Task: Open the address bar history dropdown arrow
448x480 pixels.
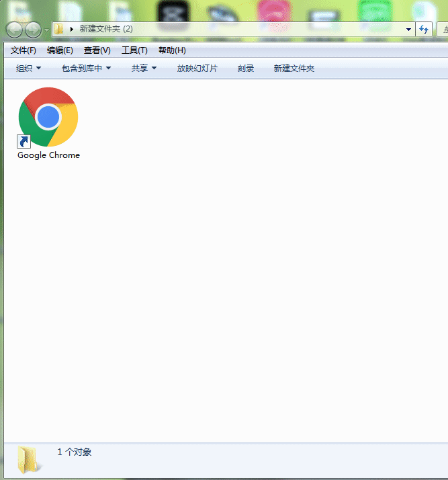Action: (408, 30)
